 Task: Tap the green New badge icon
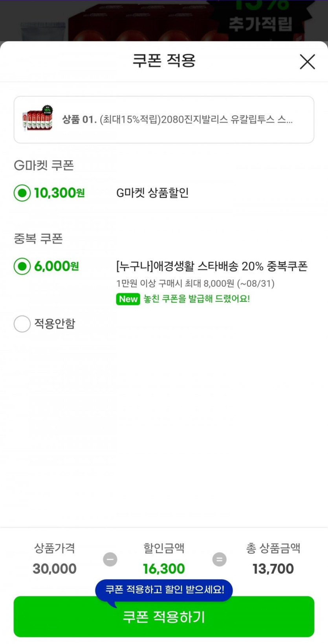point(128,299)
